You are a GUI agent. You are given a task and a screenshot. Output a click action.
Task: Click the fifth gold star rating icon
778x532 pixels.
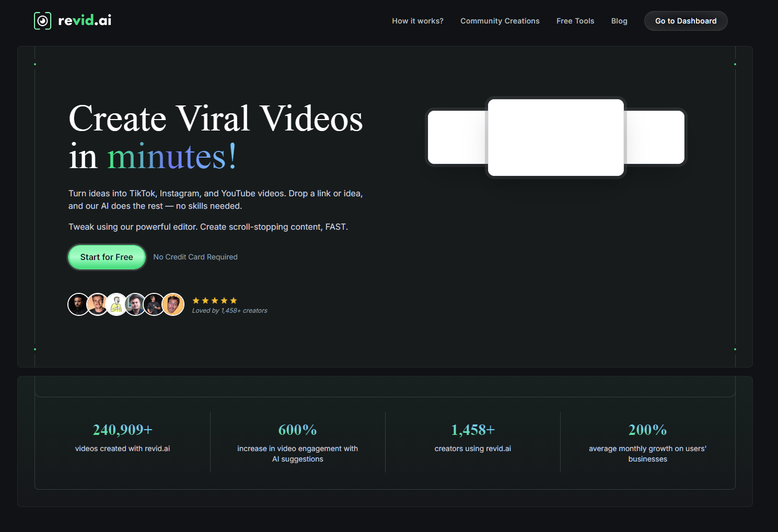click(x=234, y=300)
